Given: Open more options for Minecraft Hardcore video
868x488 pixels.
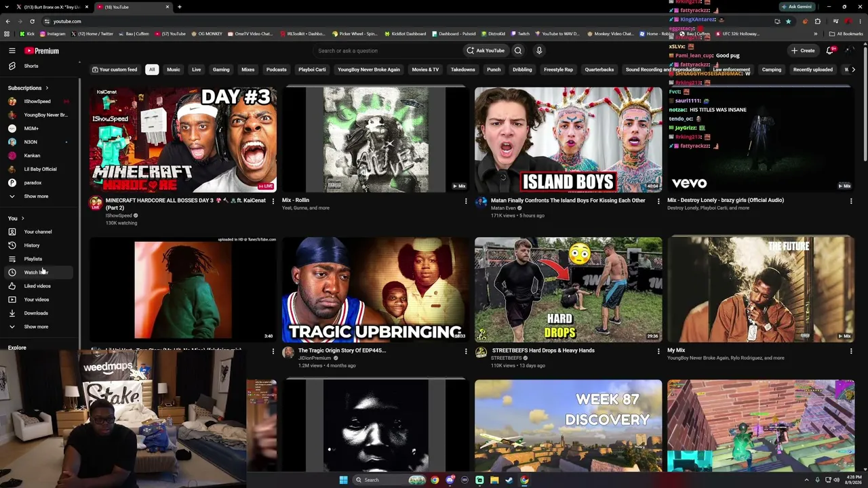Looking at the screenshot, I should click(273, 201).
